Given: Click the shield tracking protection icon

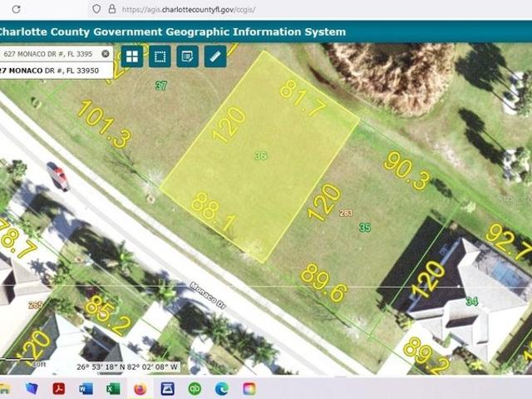Looking at the screenshot, I should 96,9.
